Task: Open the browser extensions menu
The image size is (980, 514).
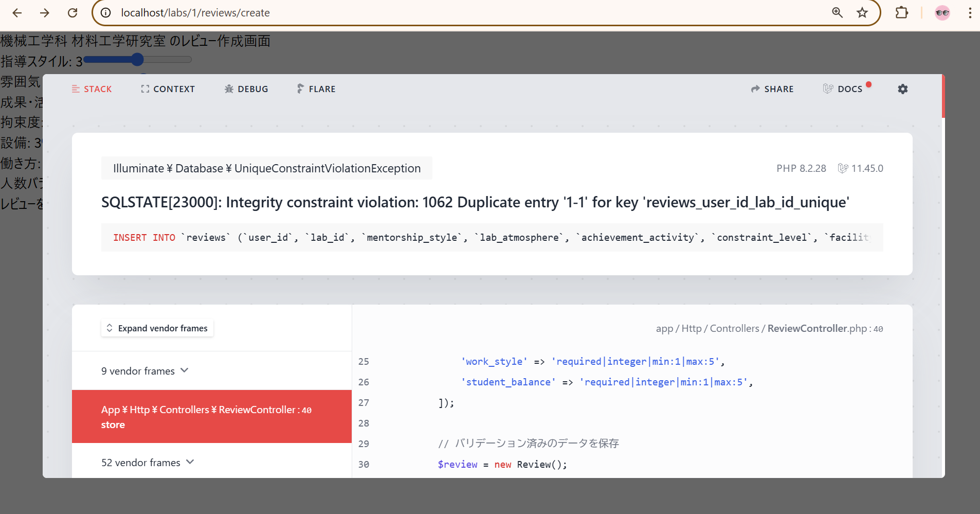Action: 902,13
